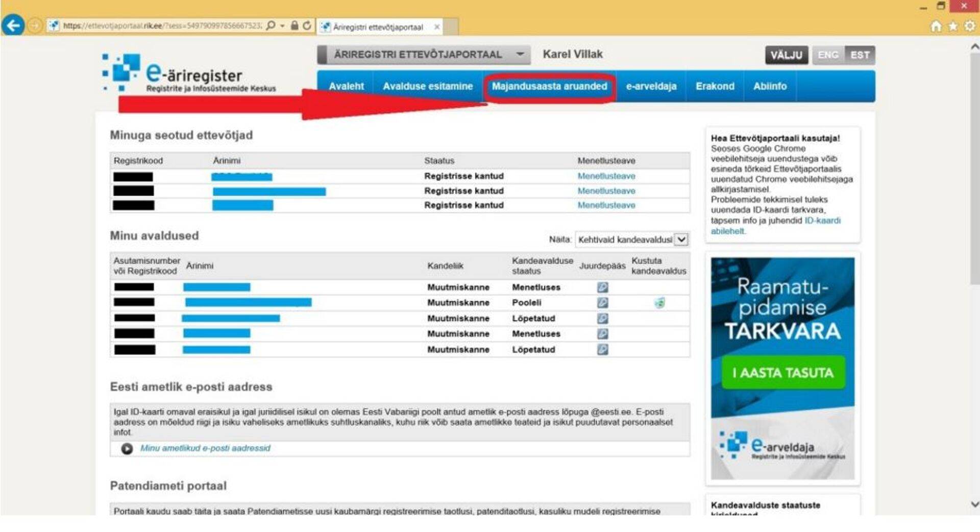
Task: Open the first Menetlusteave link
Action: [606, 176]
